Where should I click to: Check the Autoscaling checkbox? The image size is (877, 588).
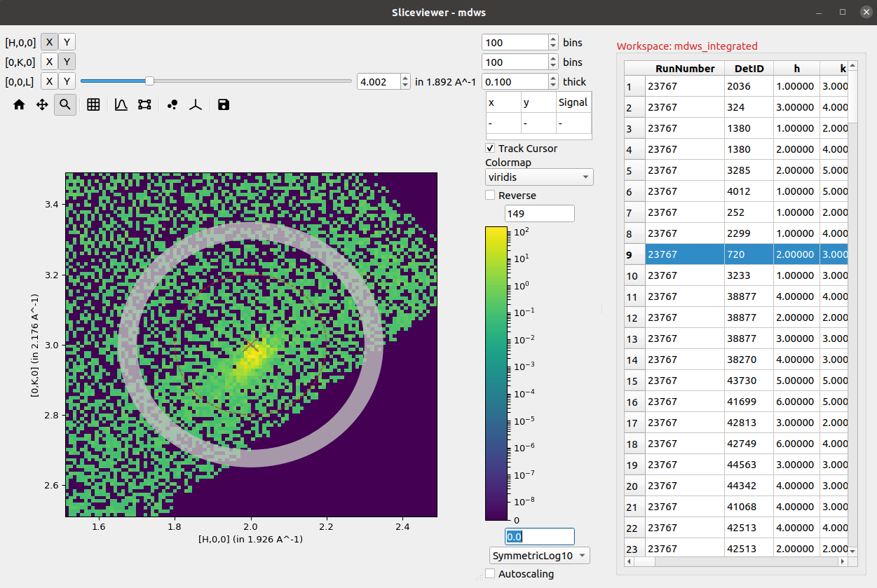[x=491, y=574]
